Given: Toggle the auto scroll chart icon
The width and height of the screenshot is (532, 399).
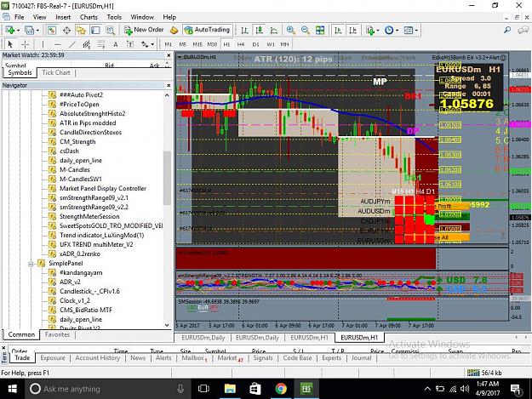Looking at the screenshot, I should [x=338, y=30].
